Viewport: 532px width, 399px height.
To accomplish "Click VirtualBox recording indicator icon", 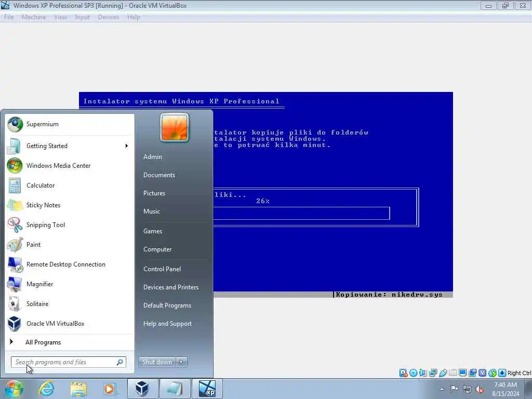I will (x=472, y=373).
